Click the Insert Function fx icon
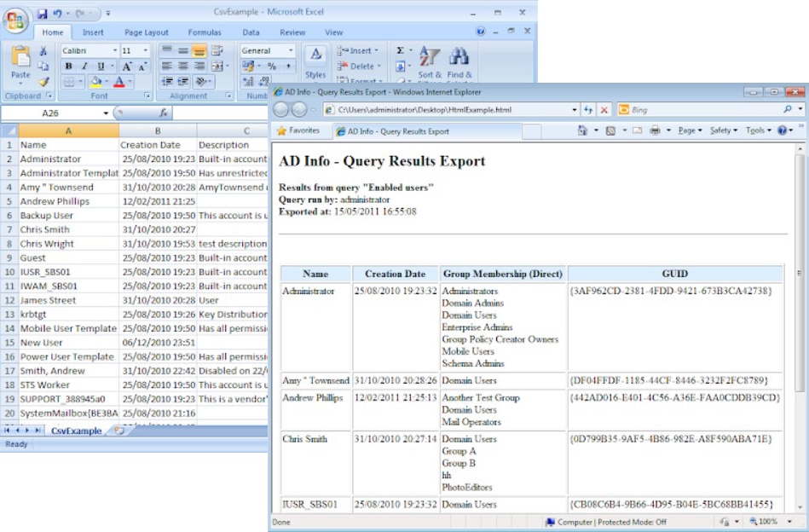The image size is (809, 532). coord(163,113)
